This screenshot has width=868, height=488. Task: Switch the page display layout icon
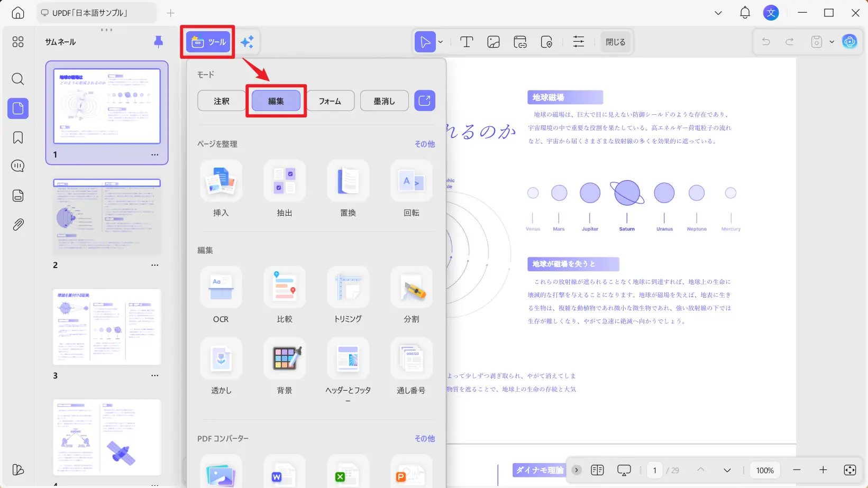click(x=597, y=470)
